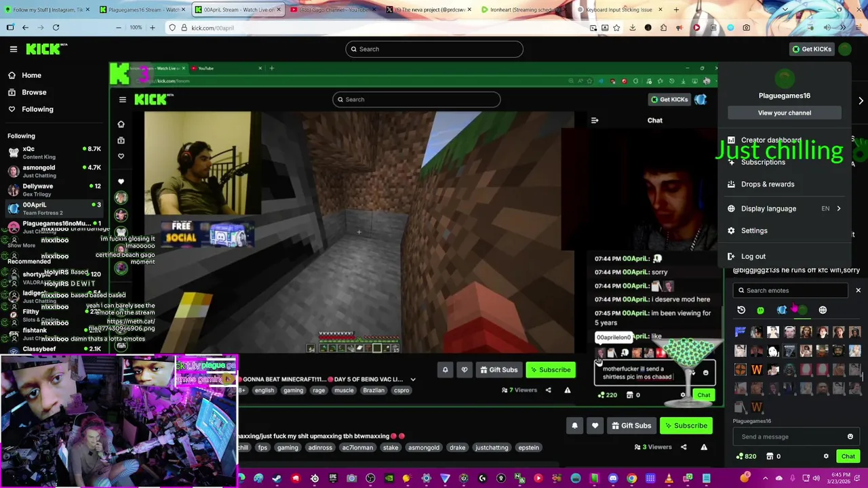Viewport: 868px width, 488px height.
Task: Click the main Kick search field
Action: tap(434, 49)
